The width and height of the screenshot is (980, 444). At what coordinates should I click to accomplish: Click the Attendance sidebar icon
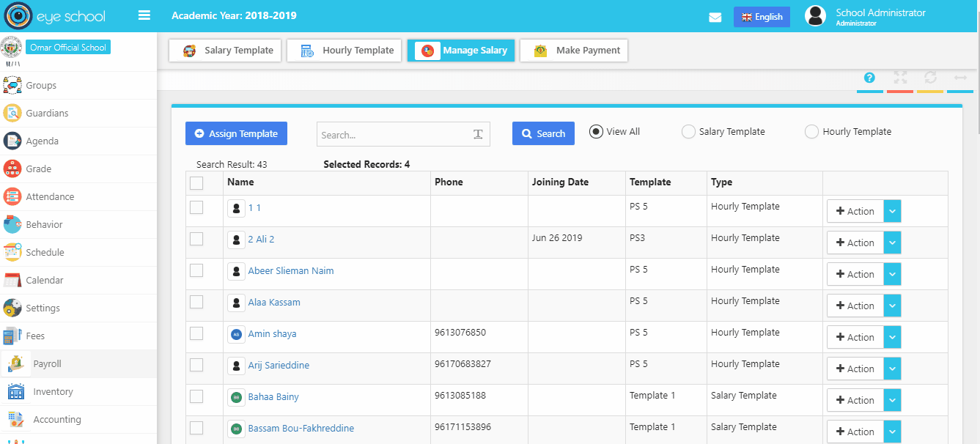(12, 196)
